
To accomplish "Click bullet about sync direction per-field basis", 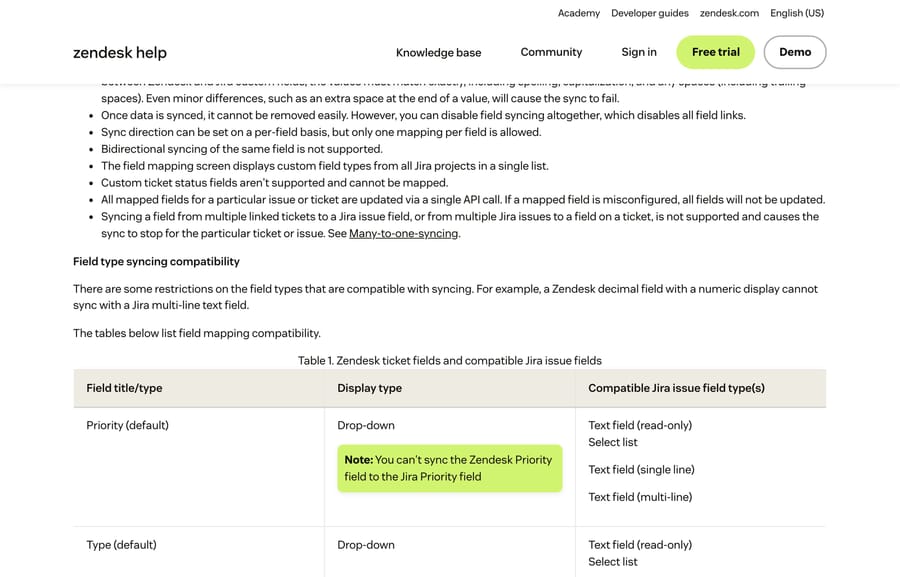I will click(321, 132).
